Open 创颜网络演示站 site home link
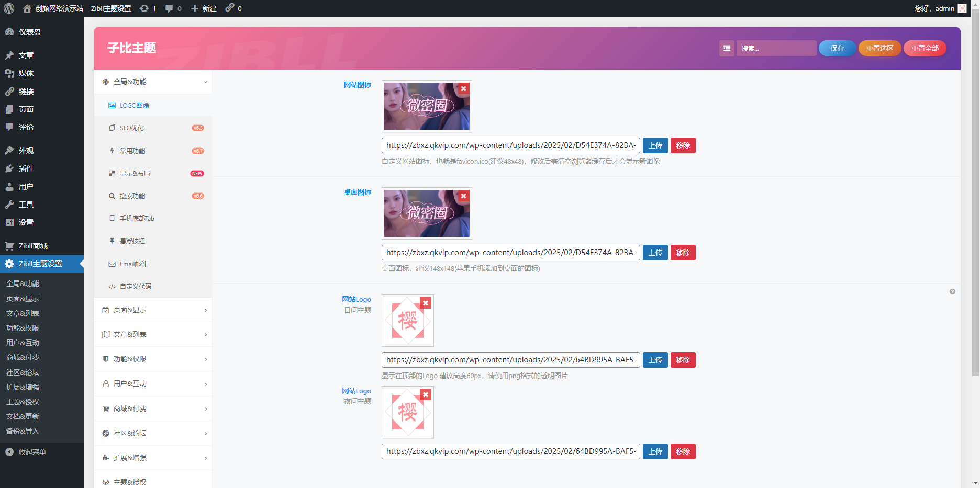The height and width of the screenshot is (488, 980). 53,8
